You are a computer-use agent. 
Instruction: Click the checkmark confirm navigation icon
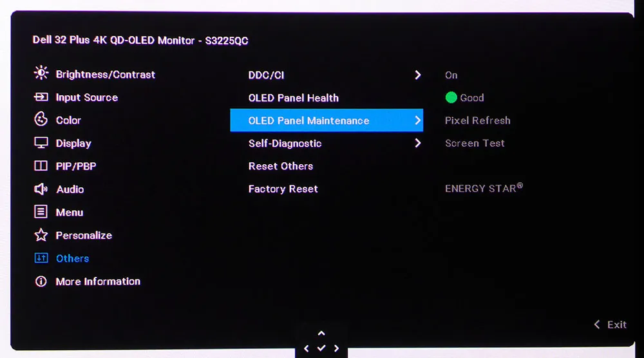coord(321,348)
